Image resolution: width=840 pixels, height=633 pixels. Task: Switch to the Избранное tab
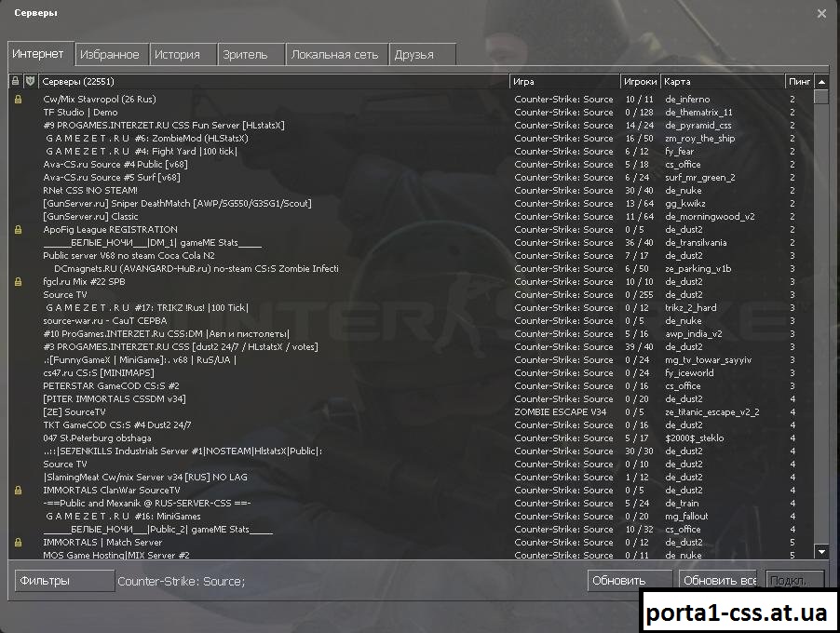pos(109,55)
